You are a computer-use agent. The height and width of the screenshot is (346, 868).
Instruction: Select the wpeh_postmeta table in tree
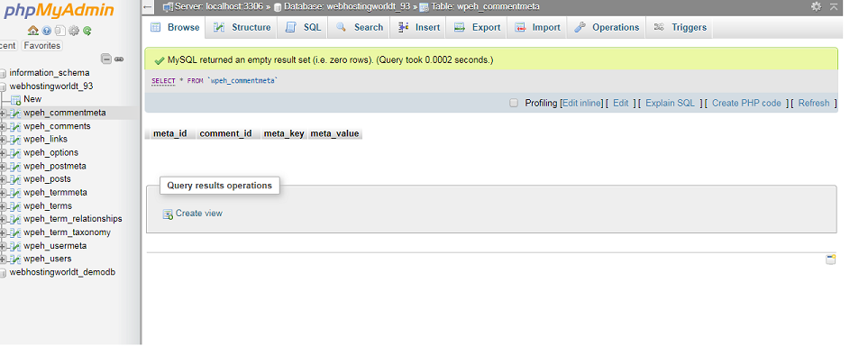pyautogui.click(x=55, y=166)
